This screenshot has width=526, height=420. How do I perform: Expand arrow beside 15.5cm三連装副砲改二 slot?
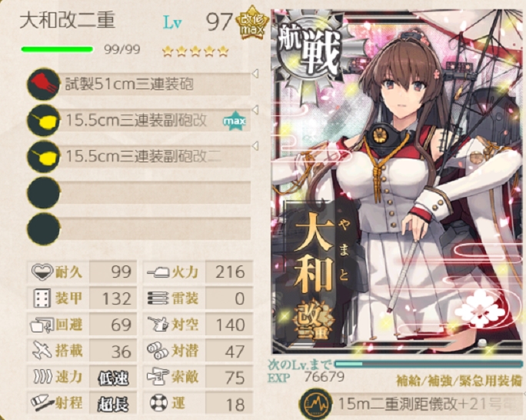255,146
